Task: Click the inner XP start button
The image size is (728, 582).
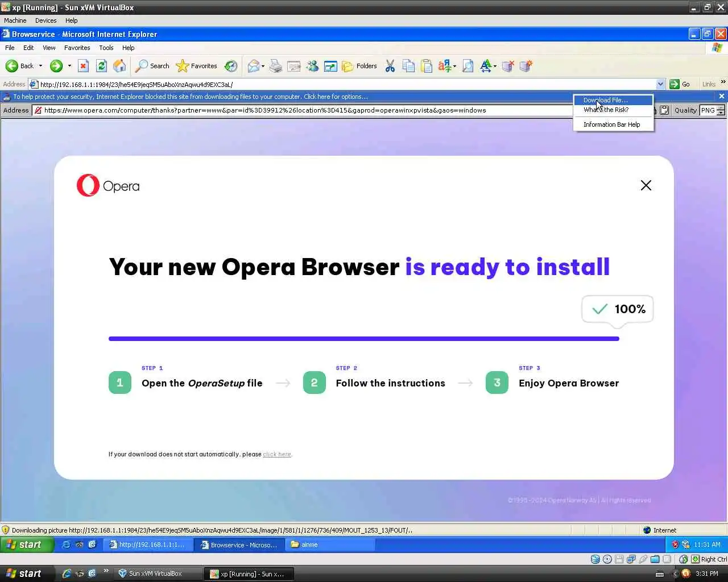Action: click(27, 544)
